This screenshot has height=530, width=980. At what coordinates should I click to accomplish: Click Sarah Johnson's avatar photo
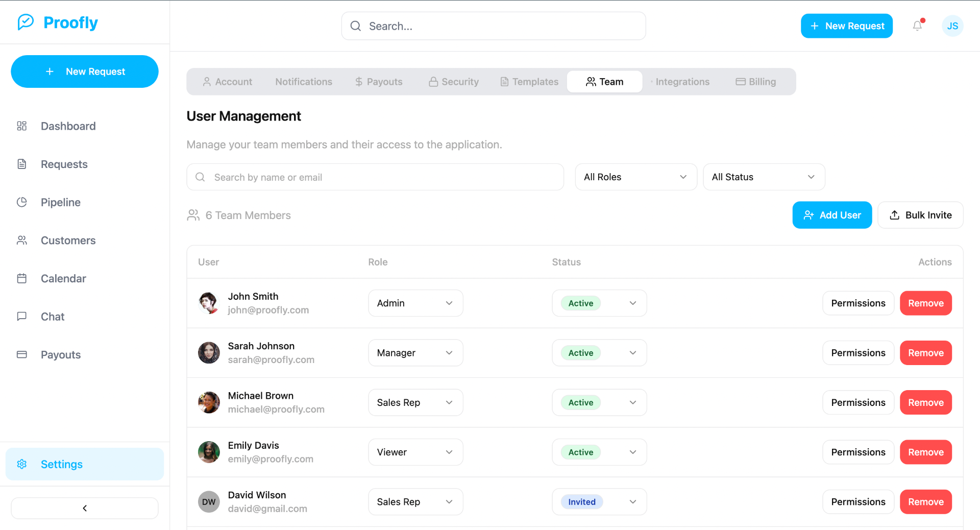(209, 353)
